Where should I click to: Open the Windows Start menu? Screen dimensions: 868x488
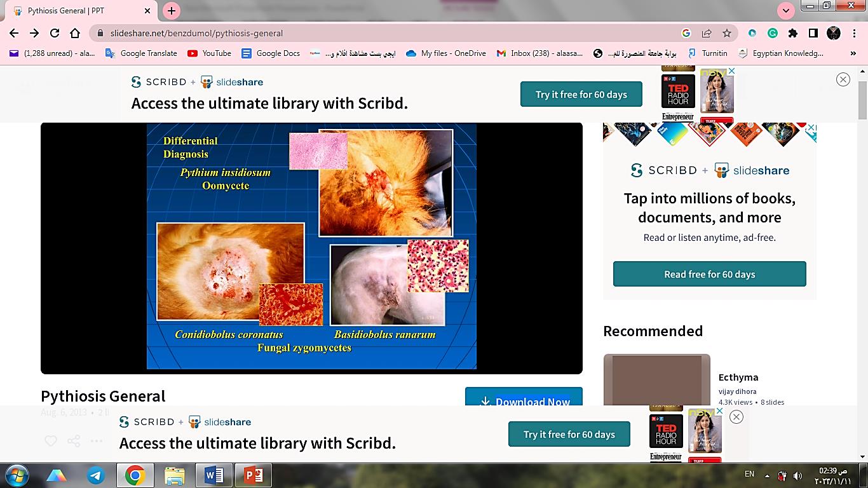(x=18, y=475)
